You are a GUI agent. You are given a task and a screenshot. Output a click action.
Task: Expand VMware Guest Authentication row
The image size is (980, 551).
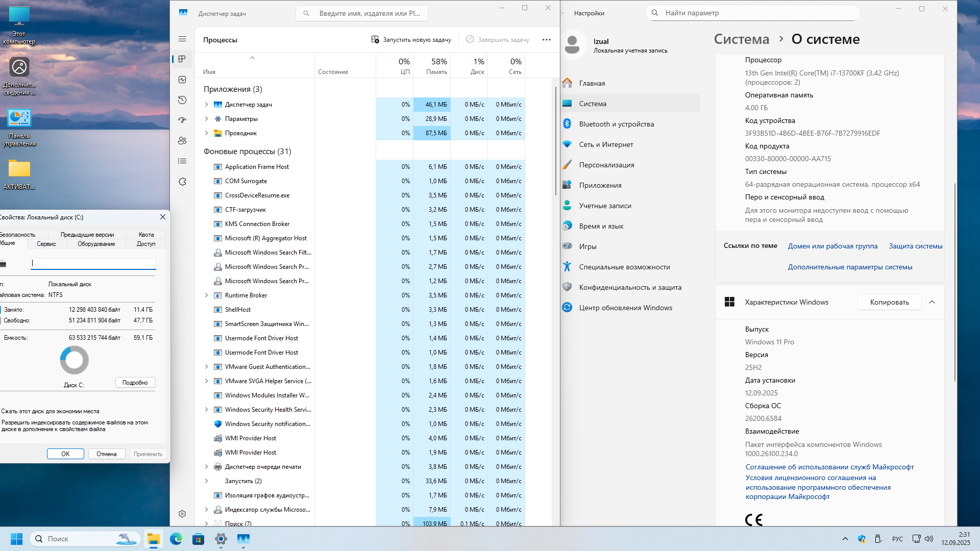pyautogui.click(x=206, y=367)
